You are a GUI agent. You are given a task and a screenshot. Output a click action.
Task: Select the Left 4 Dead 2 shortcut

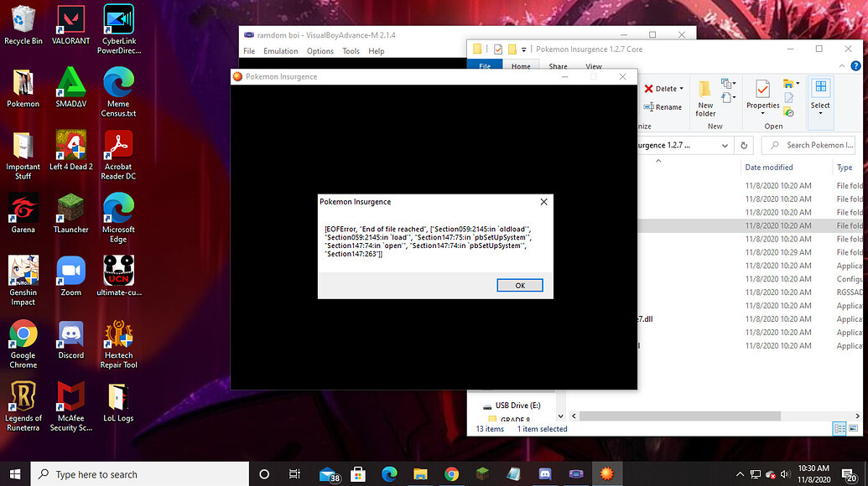click(x=70, y=150)
